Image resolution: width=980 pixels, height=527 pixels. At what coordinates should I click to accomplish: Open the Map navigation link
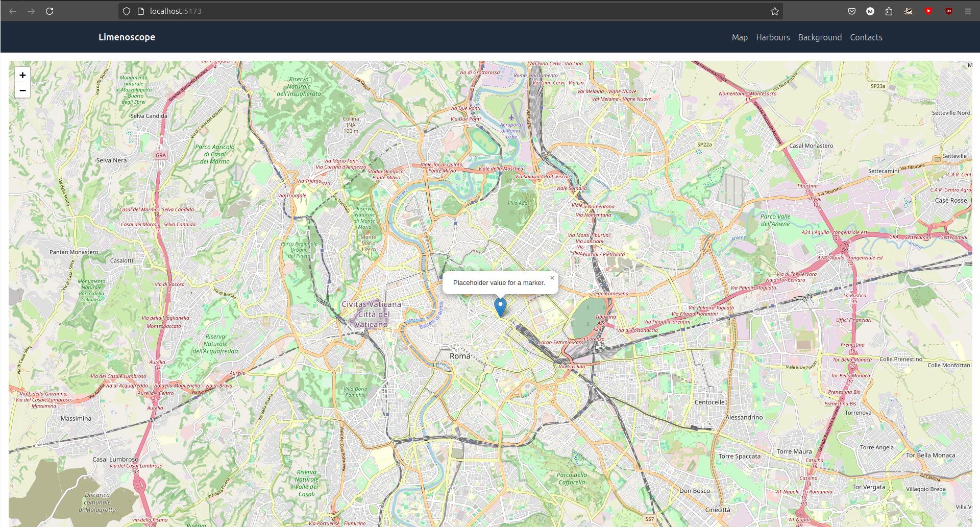740,37
